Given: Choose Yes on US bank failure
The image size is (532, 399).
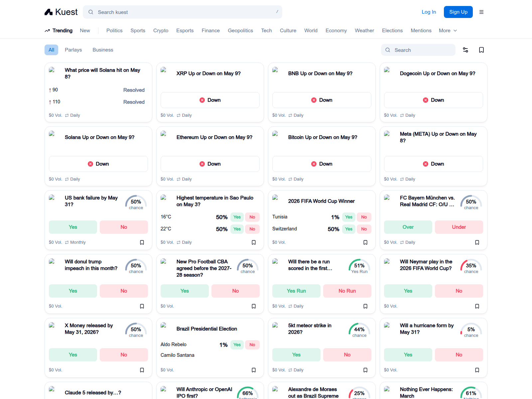Looking at the screenshot, I should click(73, 227).
